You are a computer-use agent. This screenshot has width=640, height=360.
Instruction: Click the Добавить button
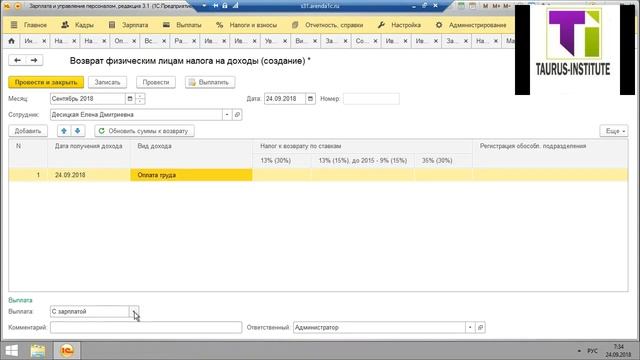point(28,131)
